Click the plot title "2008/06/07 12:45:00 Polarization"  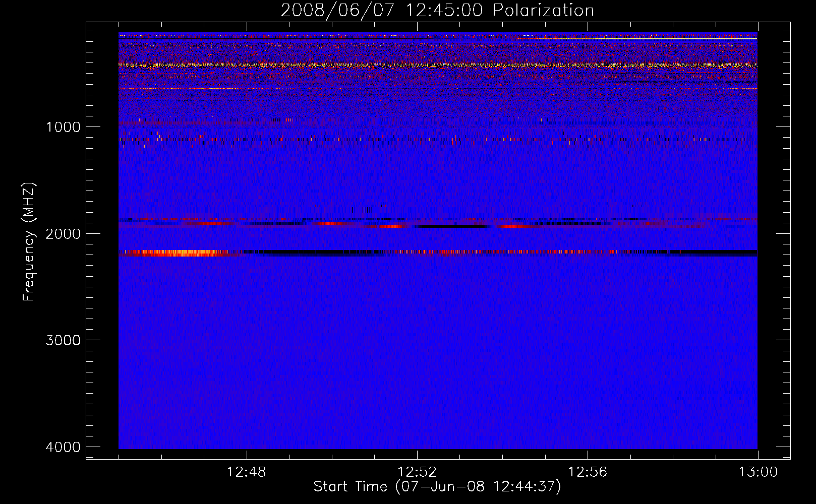point(437,11)
